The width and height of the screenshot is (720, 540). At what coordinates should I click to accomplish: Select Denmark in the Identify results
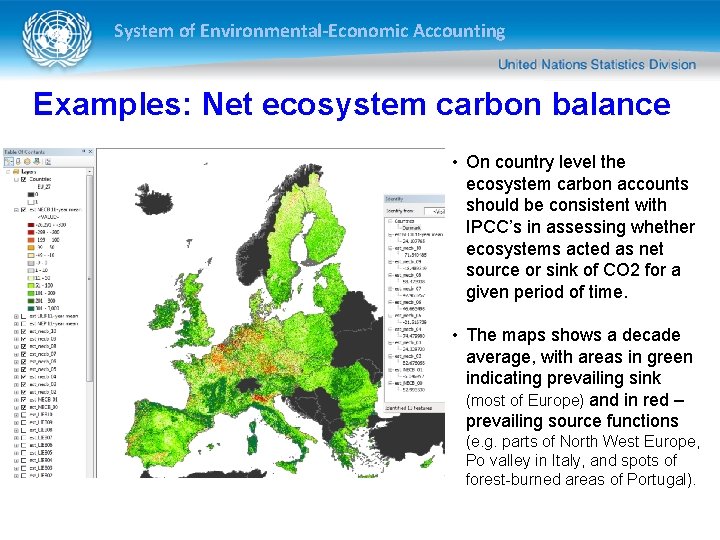tap(411, 228)
